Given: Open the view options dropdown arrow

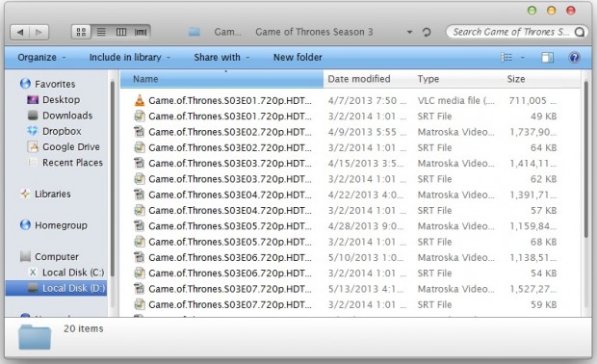Looking at the screenshot, I should pos(523,58).
